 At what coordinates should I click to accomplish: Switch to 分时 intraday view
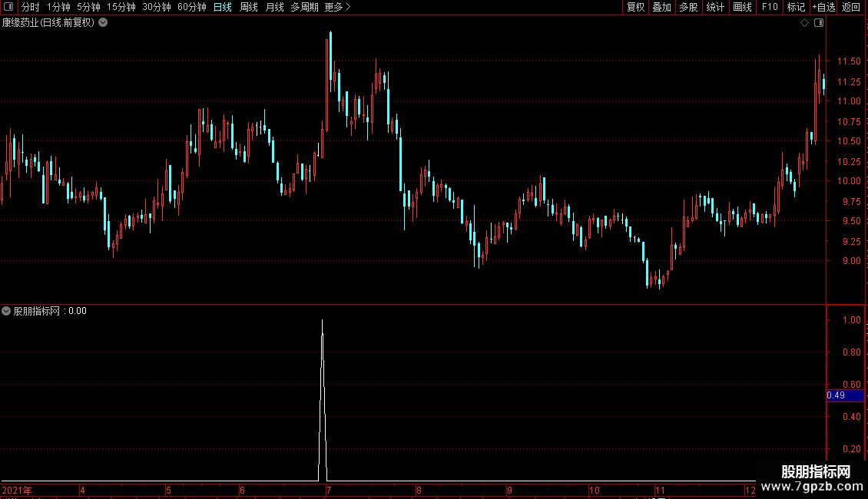click(31, 7)
